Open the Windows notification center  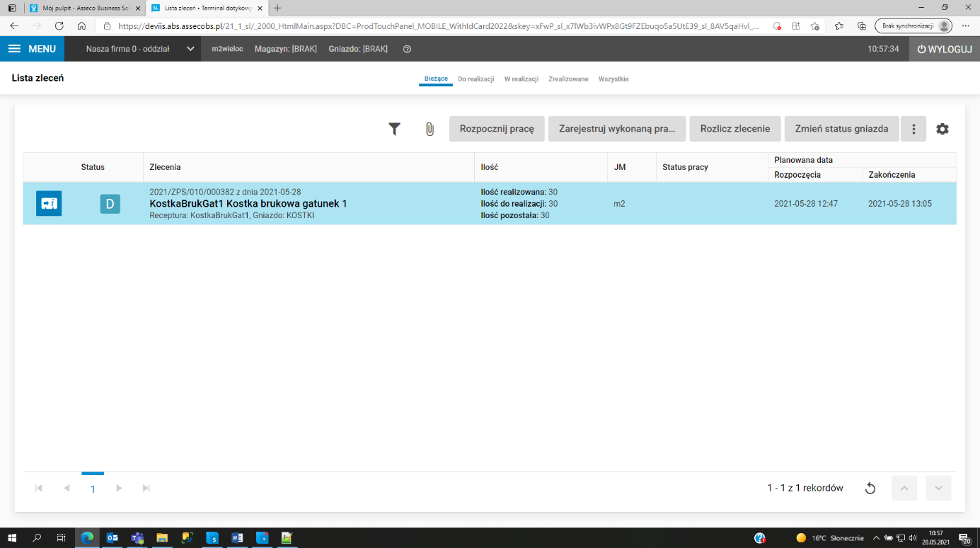pos(964,538)
